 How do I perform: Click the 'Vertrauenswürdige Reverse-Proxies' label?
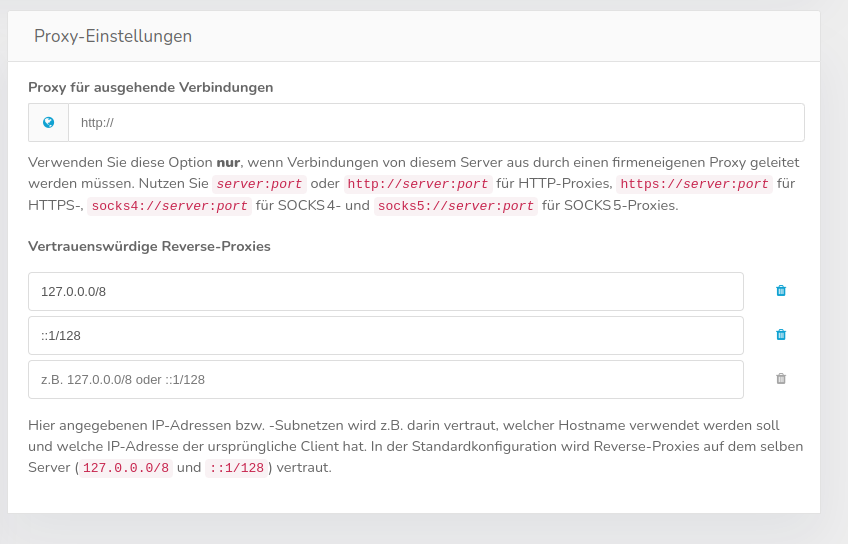click(150, 245)
